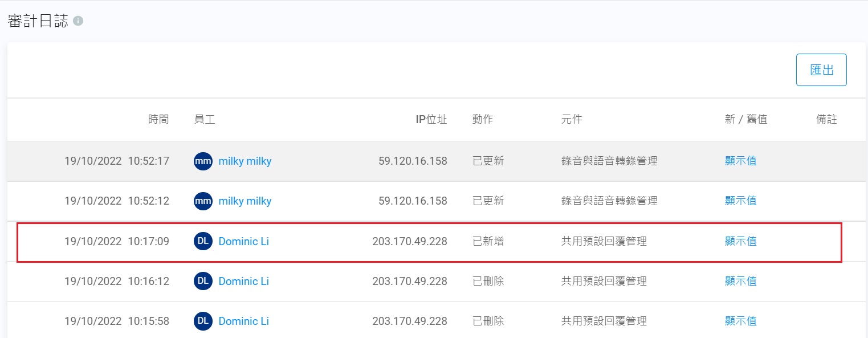The height and width of the screenshot is (338, 868).
Task: Open milky milky link at 10:52:12
Action: click(x=245, y=201)
